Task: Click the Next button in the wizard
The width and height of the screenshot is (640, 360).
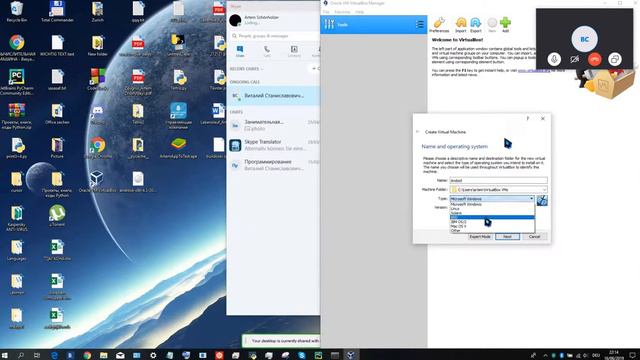Action: point(507,237)
